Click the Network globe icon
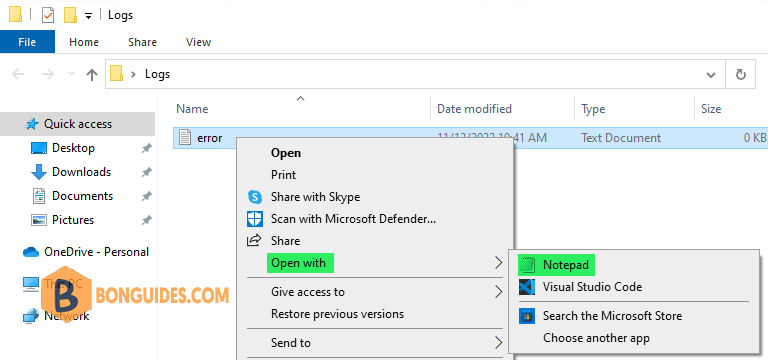 30,316
